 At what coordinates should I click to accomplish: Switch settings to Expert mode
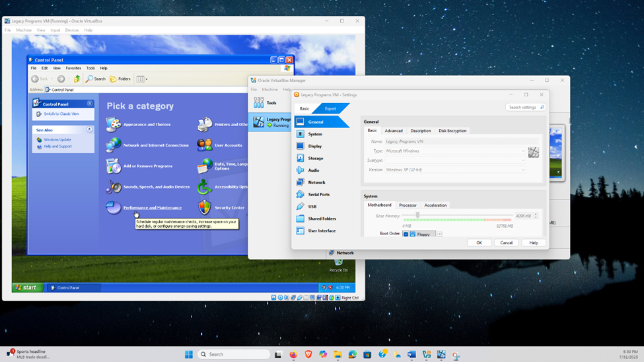330,109
